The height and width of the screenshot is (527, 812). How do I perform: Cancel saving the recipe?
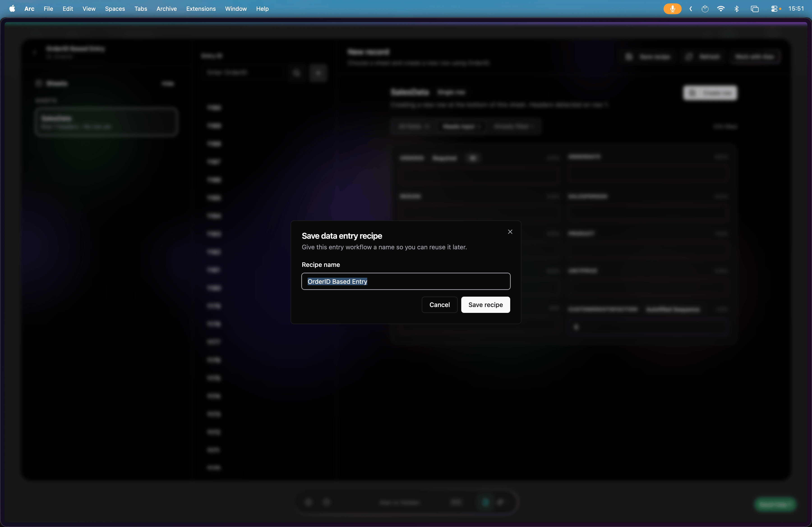[439, 305]
